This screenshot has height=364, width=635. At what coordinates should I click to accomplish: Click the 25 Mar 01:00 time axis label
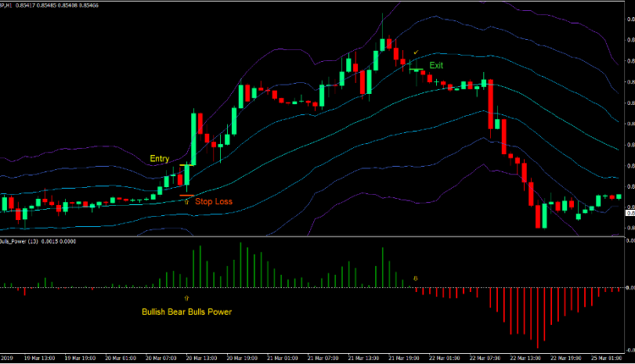tap(602, 358)
